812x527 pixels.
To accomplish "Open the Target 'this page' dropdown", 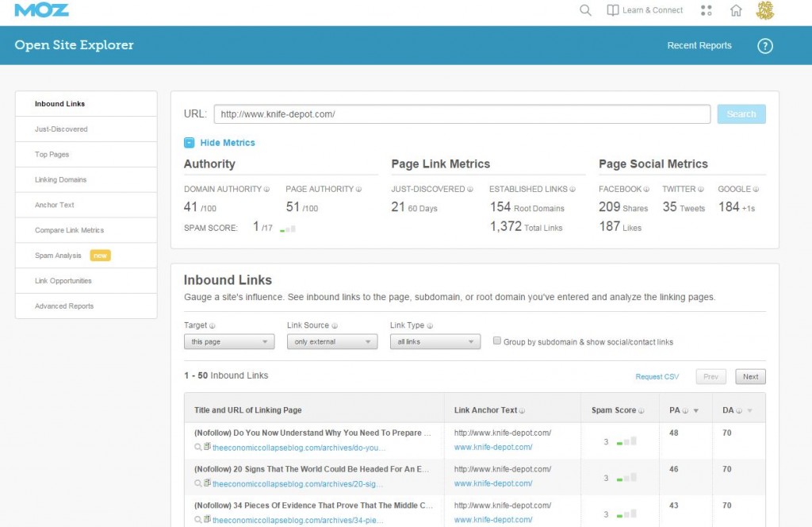I will click(228, 342).
